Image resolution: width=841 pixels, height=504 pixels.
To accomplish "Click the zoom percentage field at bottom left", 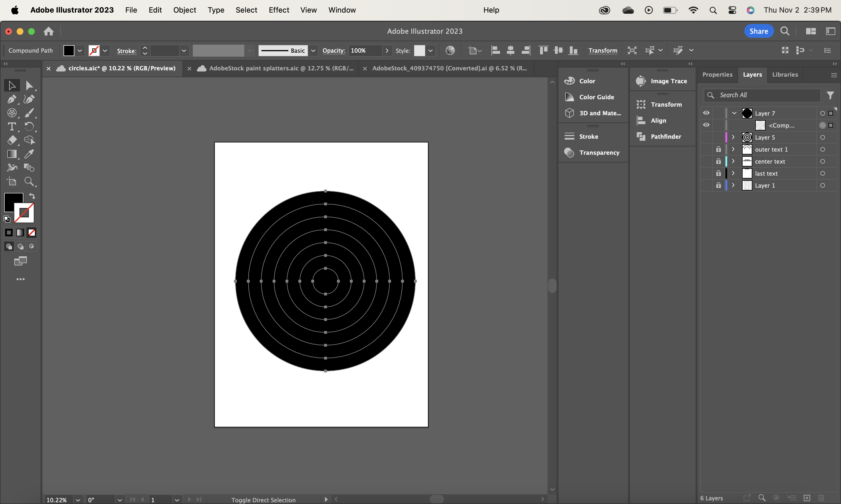I will pyautogui.click(x=56, y=499).
